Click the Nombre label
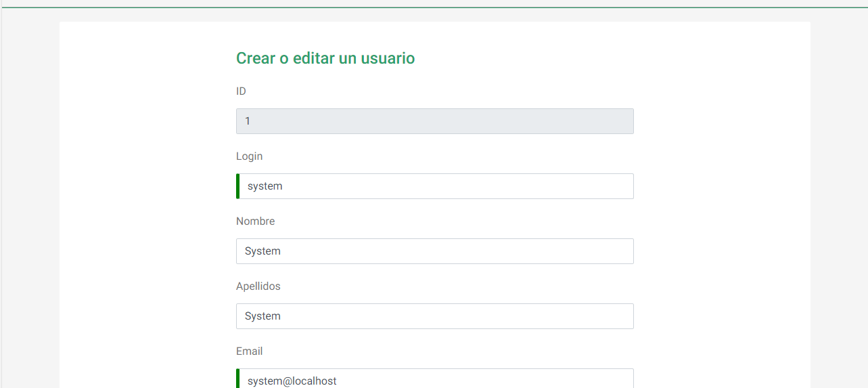 [255, 221]
